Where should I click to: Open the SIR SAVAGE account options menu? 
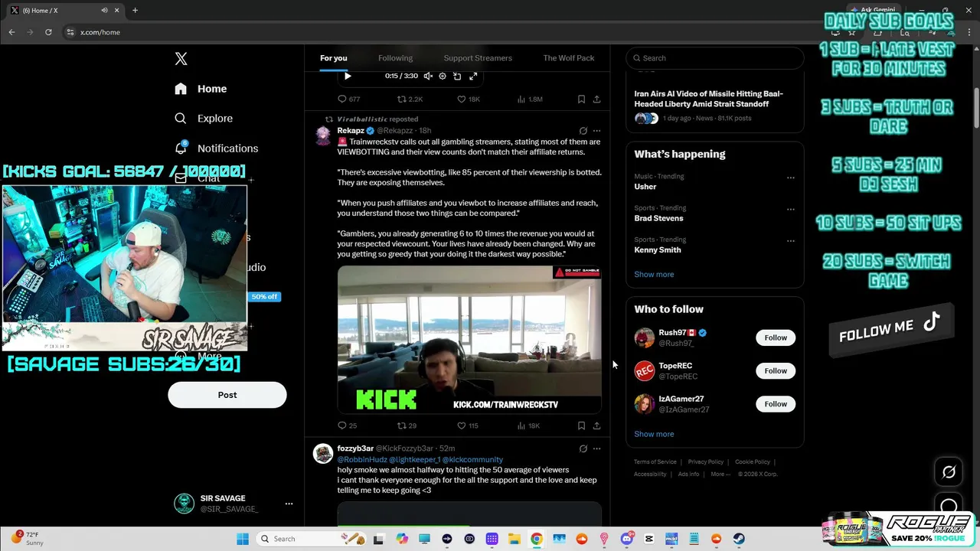coord(289,504)
